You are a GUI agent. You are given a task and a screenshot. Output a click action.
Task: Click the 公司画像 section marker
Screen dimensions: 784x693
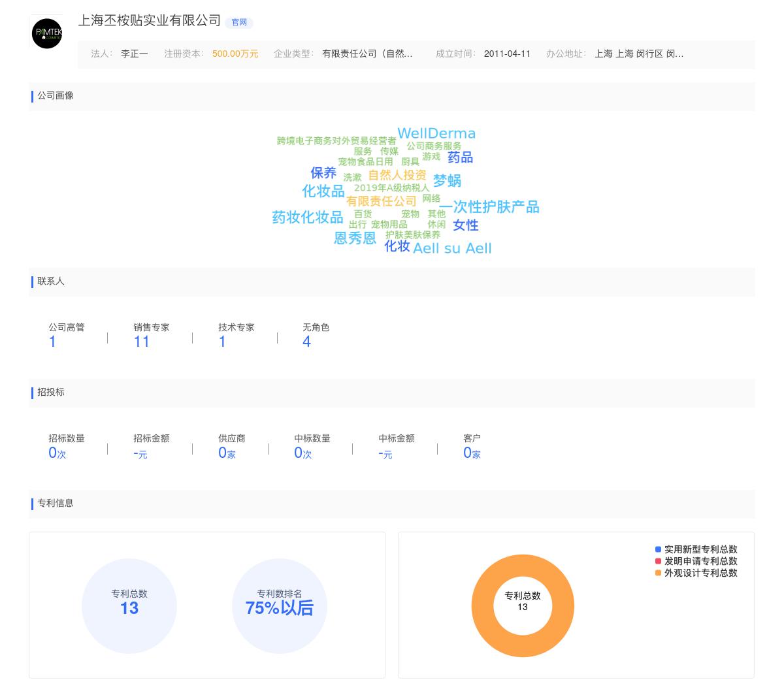(56, 96)
